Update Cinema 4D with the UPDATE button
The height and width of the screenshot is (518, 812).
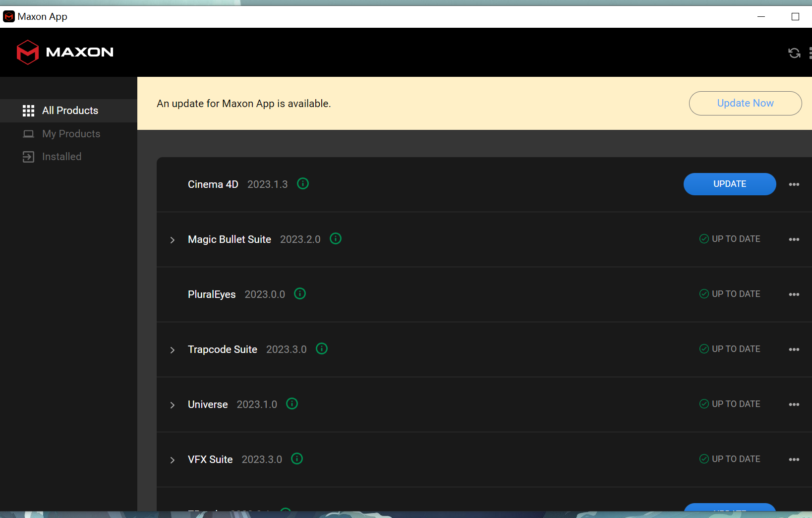click(730, 184)
